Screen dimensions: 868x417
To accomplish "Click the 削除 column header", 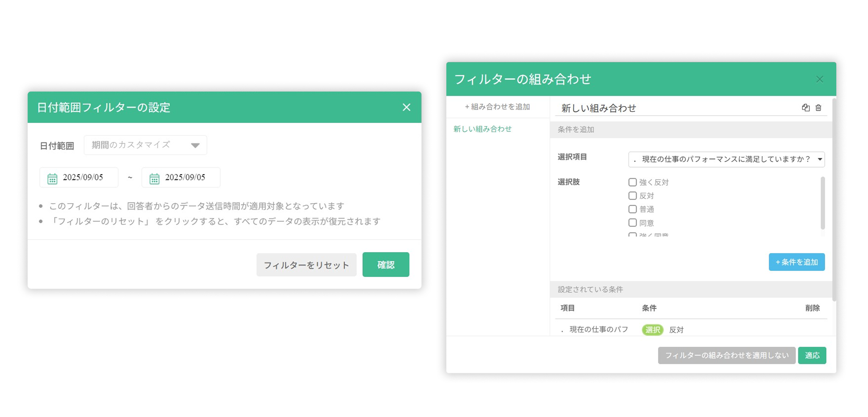I will coord(812,308).
